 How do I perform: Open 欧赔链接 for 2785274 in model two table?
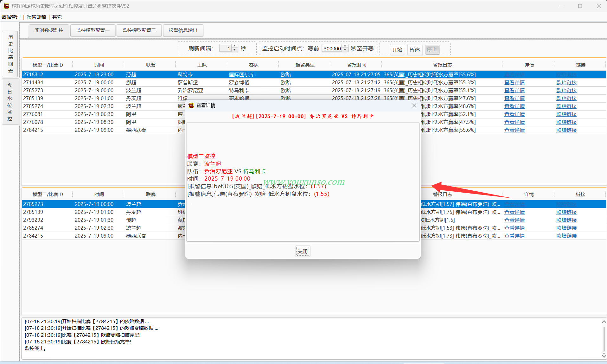pyautogui.click(x=566, y=228)
